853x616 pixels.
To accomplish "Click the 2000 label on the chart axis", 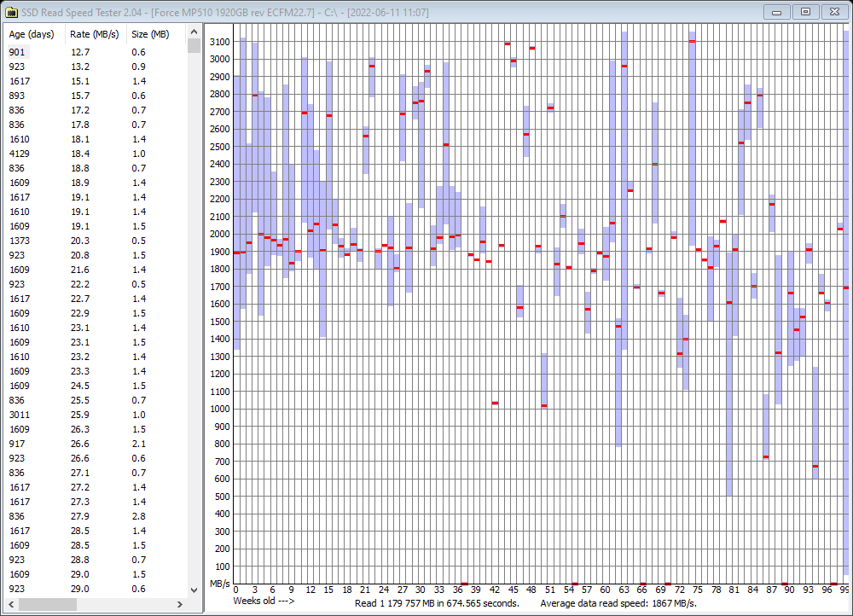I will click(x=220, y=234).
